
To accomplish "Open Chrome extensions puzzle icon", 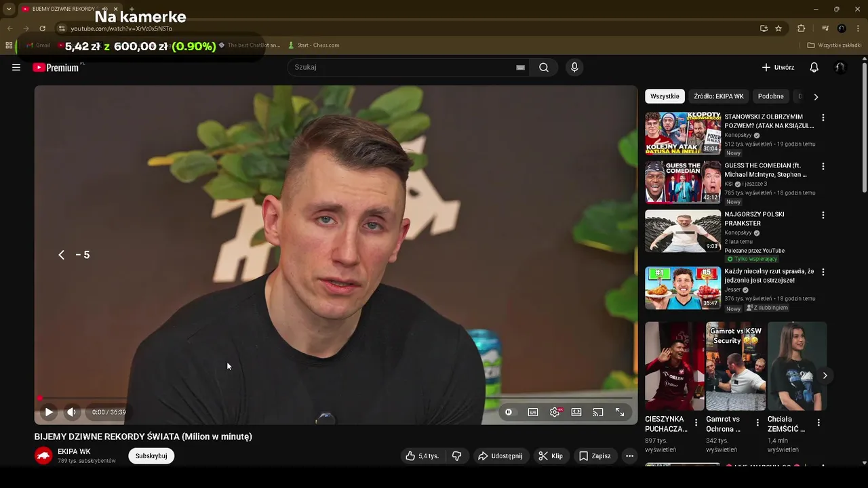I will click(801, 28).
